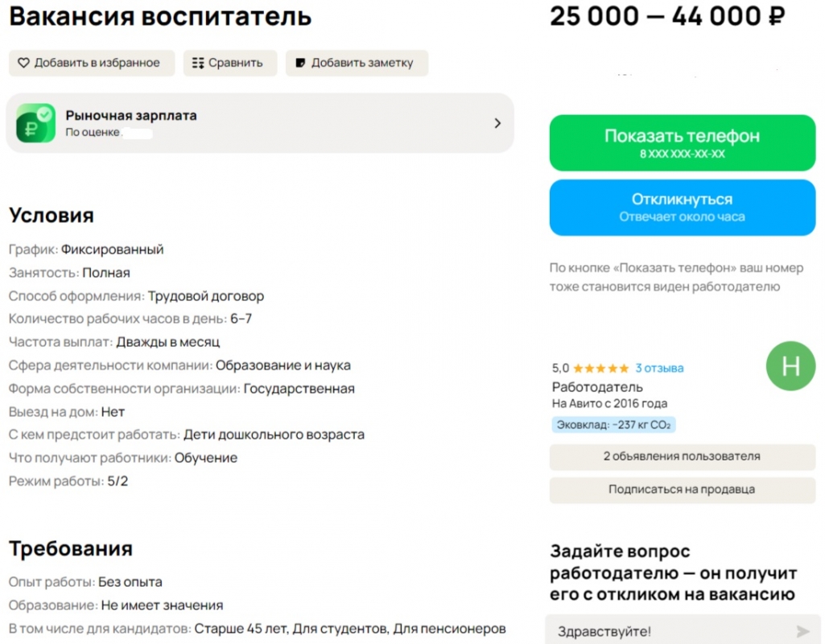Click the note icon

point(300,63)
